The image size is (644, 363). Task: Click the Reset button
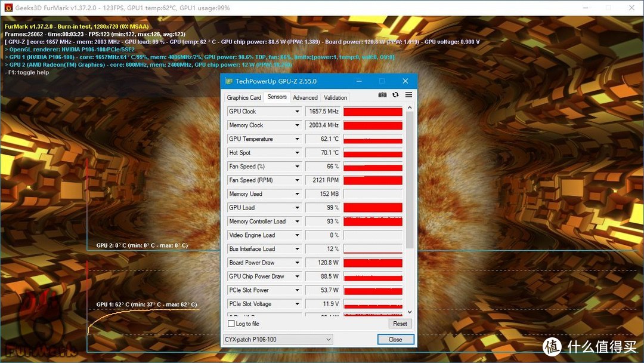pyautogui.click(x=400, y=324)
